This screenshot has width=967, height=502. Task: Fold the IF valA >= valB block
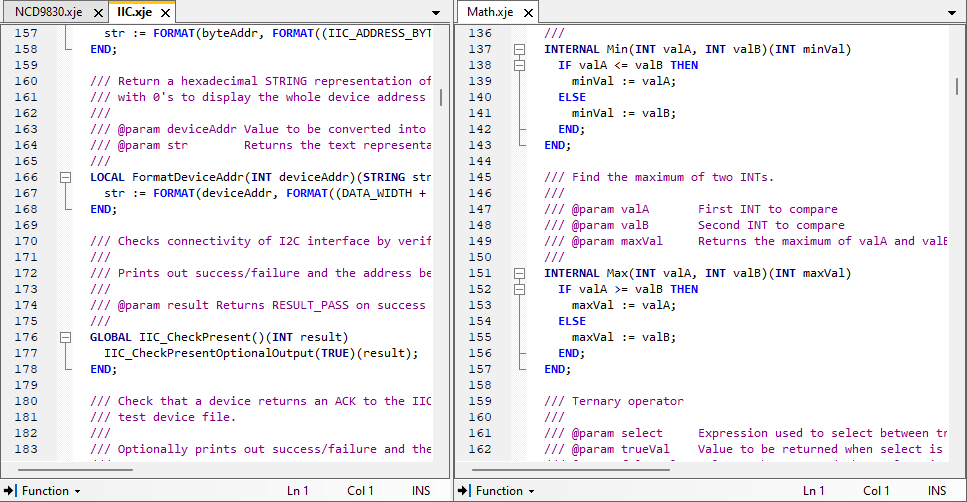coord(519,289)
